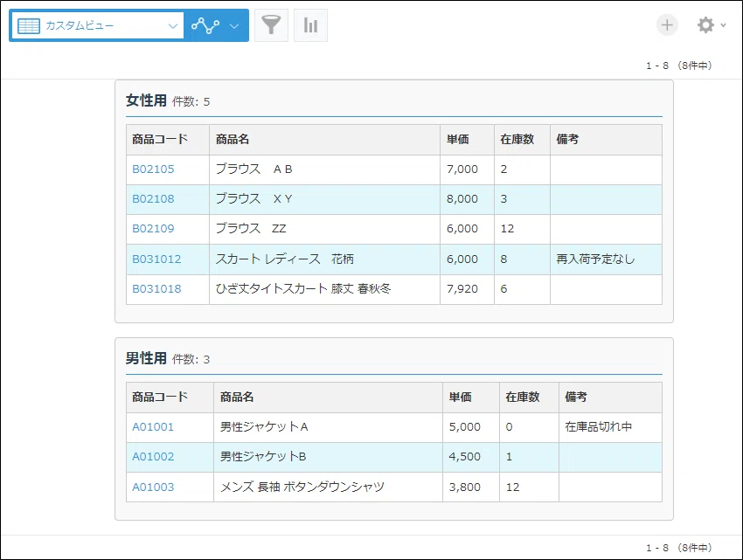Viewport: 743px width, 560px height.
Task: Click stock value 0 for A01001
Action: click(x=509, y=427)
